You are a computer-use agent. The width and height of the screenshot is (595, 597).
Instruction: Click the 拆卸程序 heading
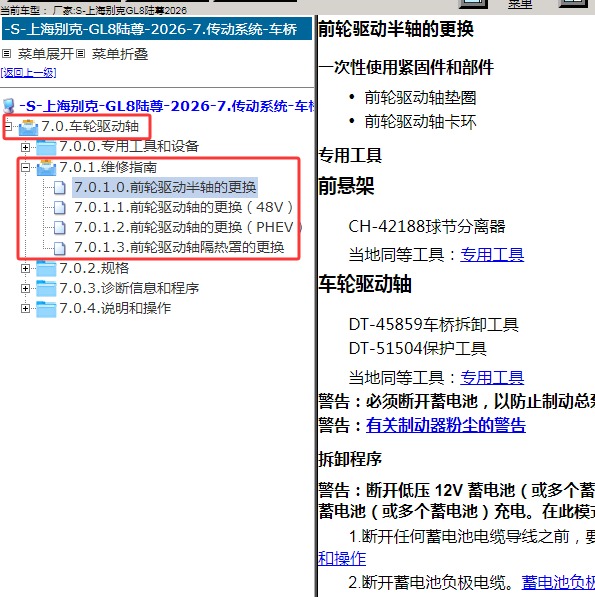point(350,459)
